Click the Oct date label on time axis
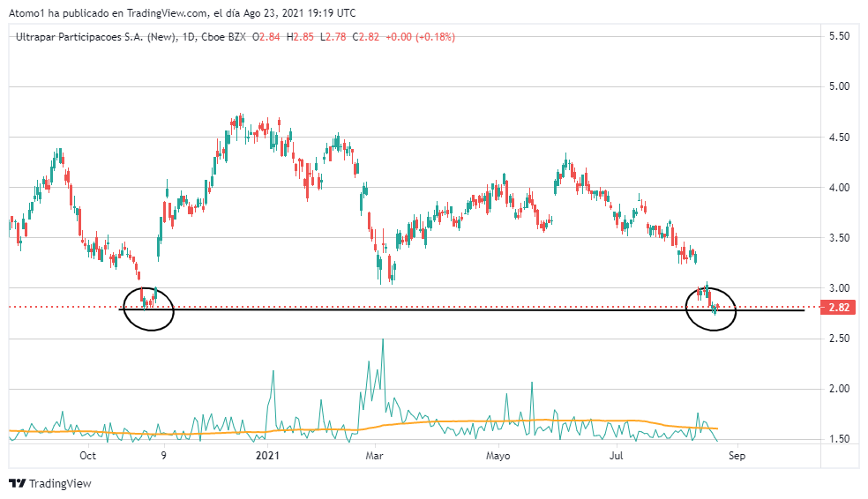The width and height of the screenshot is (868, 499). (87, 456)
